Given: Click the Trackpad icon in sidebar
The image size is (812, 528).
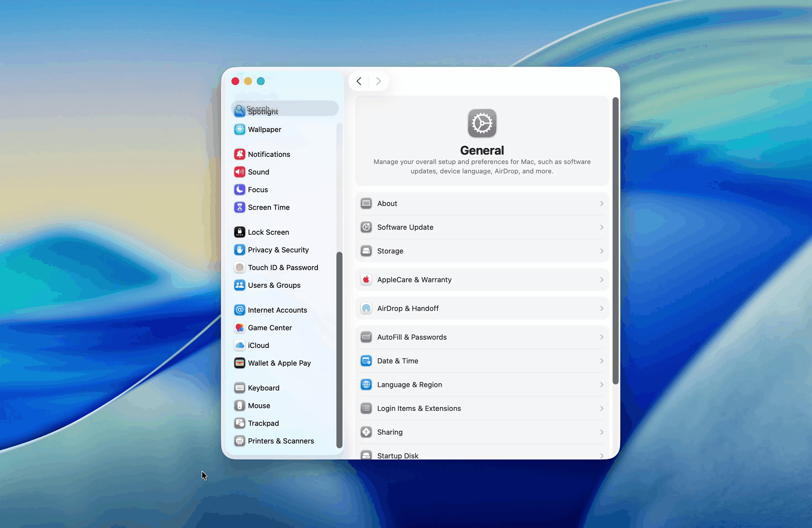Looking at the screenshot, I should (x=239, y=424).
